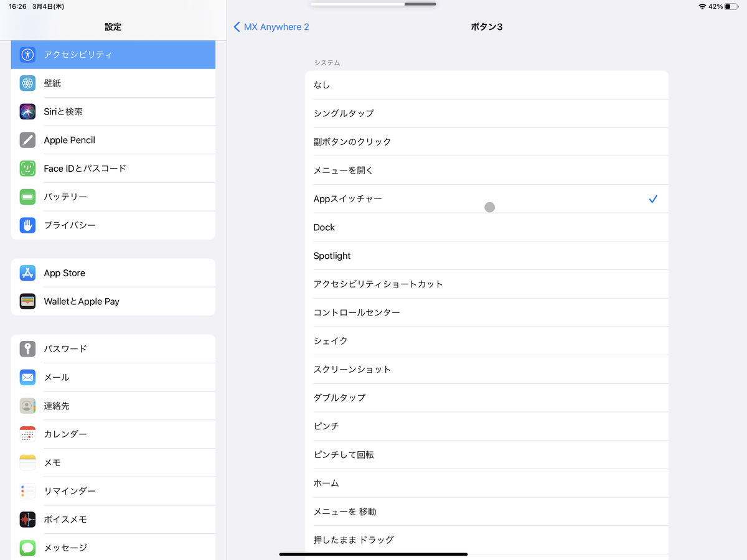
Task: Tap the Passwords key icon
Action: tap(27, 349)
